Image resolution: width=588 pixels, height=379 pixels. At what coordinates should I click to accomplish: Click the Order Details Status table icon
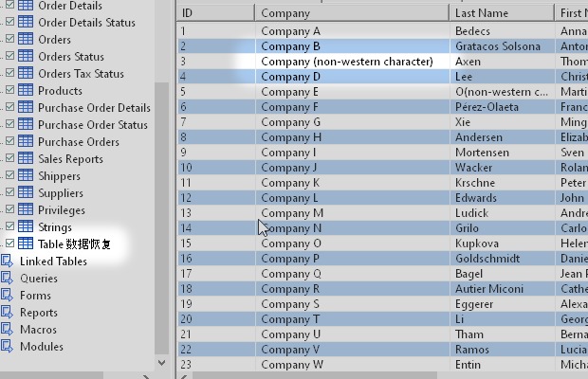tap(27, 23)
